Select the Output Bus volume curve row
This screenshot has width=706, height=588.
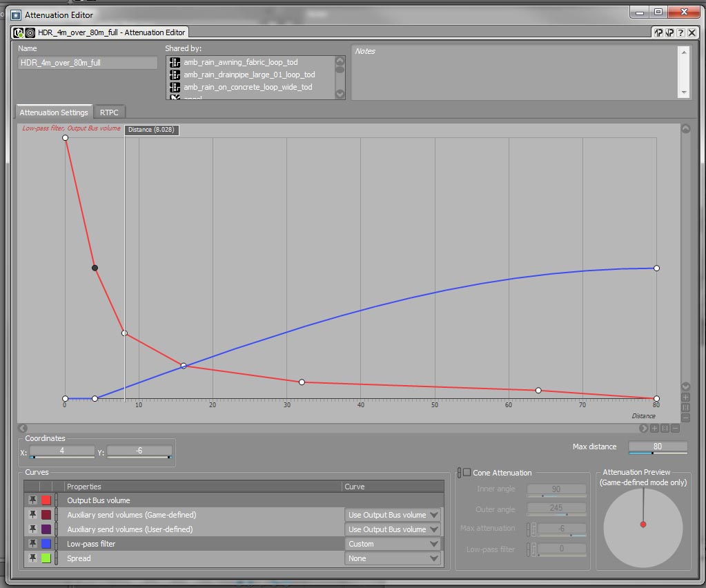(234, 500)
